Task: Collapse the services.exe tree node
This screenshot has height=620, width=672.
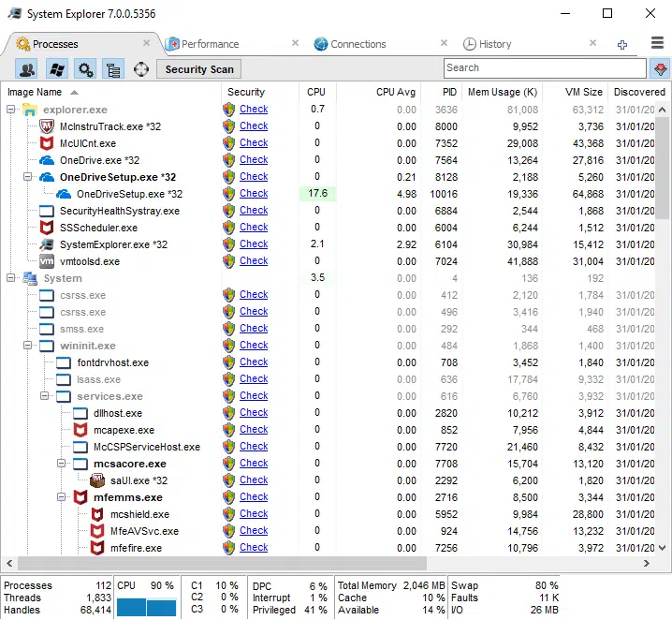Action: point(45,396)
